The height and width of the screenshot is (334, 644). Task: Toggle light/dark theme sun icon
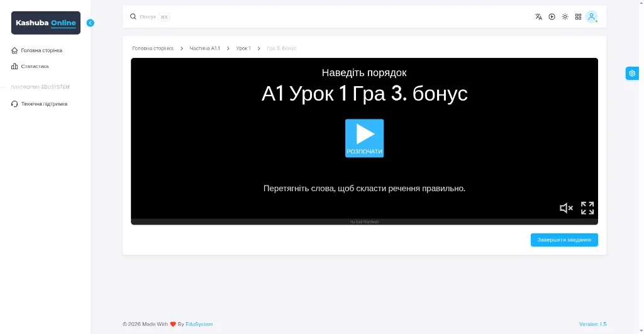coord(565,17)
